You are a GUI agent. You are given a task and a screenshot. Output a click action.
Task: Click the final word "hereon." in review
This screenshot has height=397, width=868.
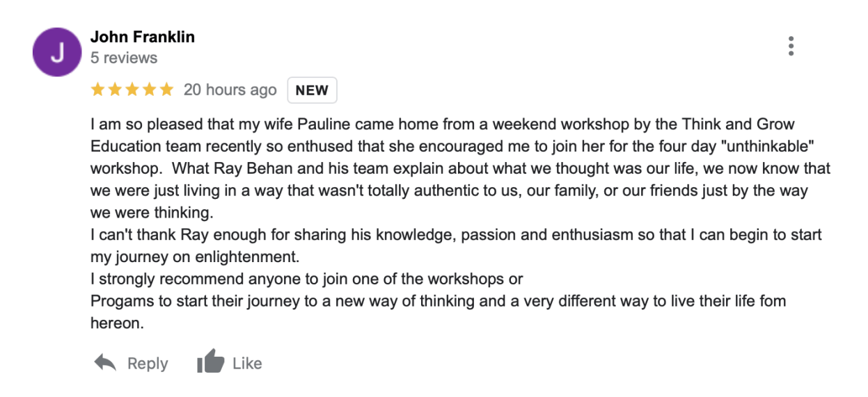(117, 323)
